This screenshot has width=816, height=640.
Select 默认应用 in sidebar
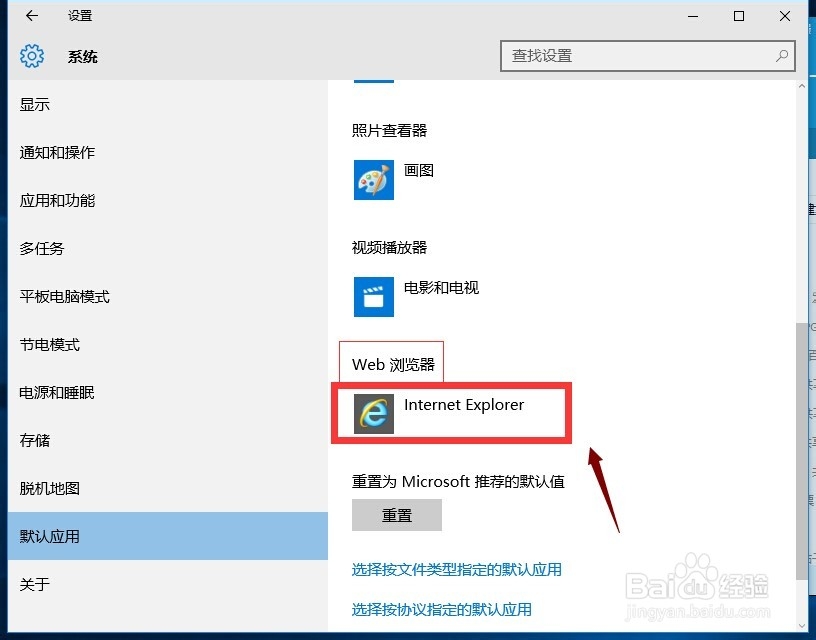[168, 536]
